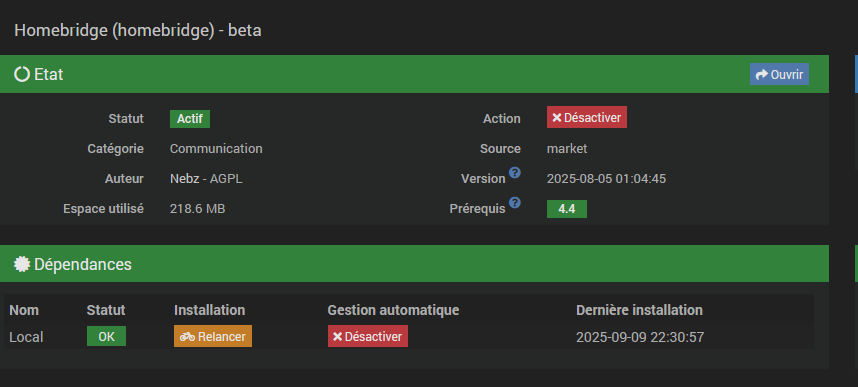
Task: Click the bicycle icon in Relancer
Action: [187, 337]
